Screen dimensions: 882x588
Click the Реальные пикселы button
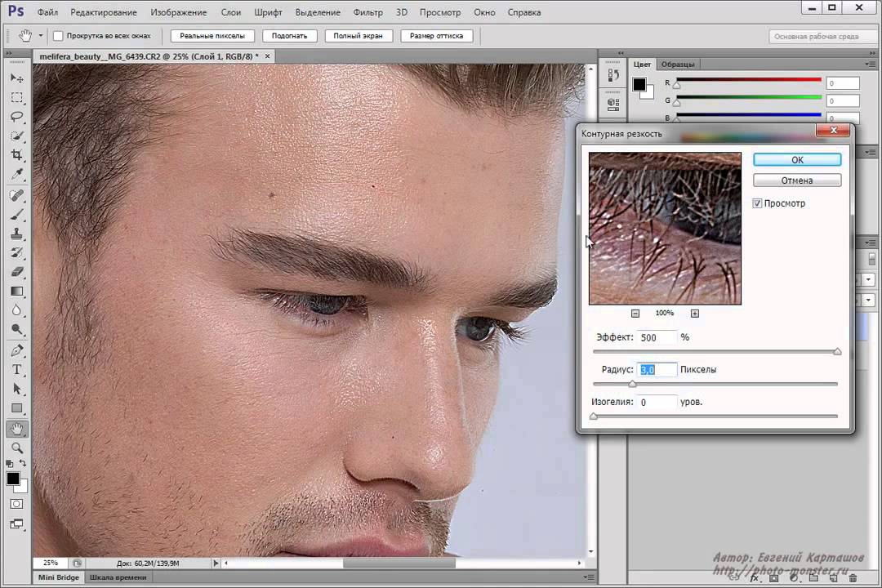[212, 36]
